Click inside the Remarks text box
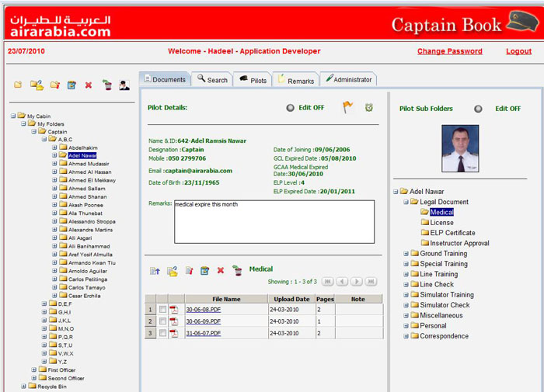 pyautogui.click(x=274, y=221)
